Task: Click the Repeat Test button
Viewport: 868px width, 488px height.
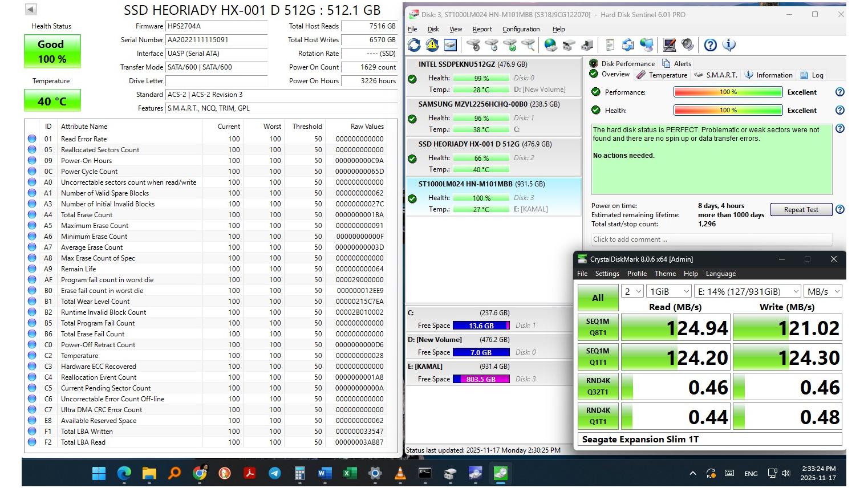Action: 800,210
